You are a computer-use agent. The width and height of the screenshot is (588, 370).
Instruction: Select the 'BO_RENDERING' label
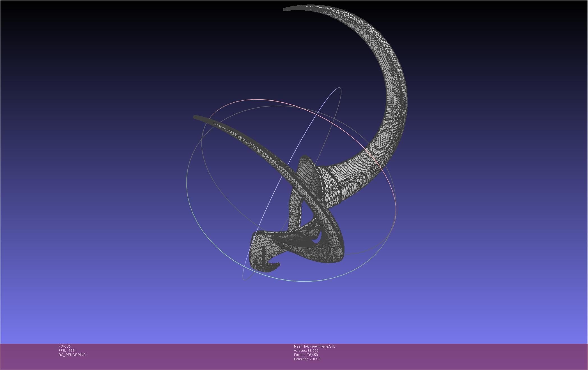coord(72,355)
